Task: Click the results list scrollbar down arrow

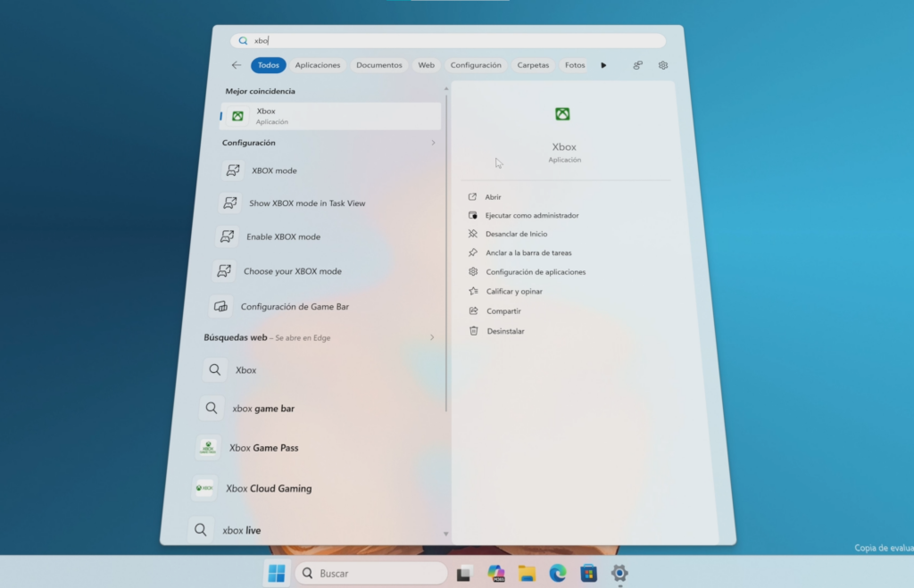Action: [446, 534]
